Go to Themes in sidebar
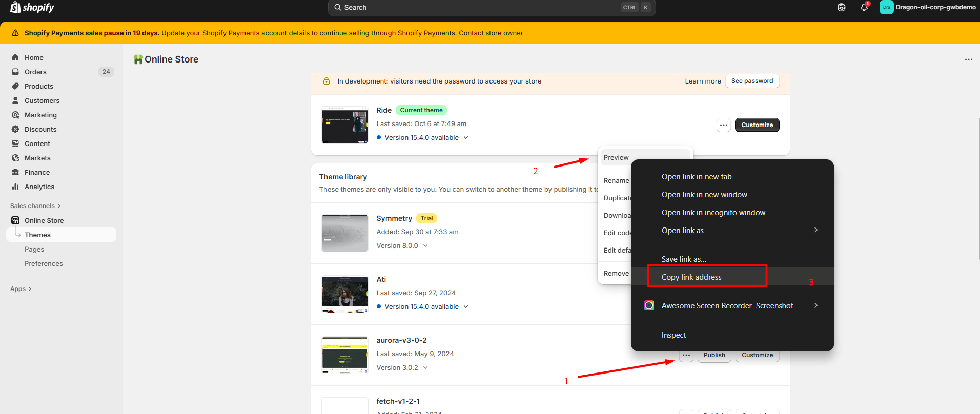 tap(62, 235)
